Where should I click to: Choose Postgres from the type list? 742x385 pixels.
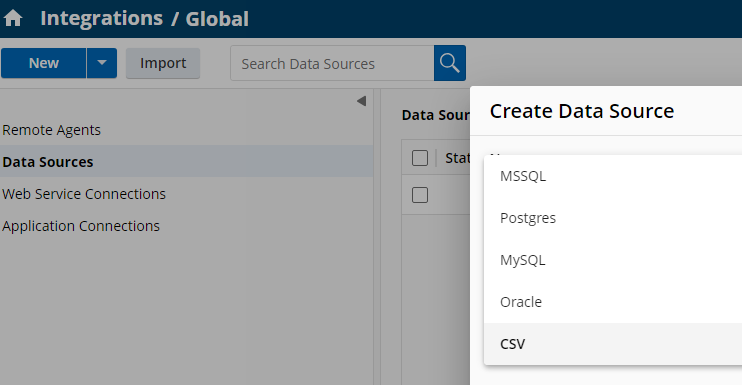click(x=613, y=218)
